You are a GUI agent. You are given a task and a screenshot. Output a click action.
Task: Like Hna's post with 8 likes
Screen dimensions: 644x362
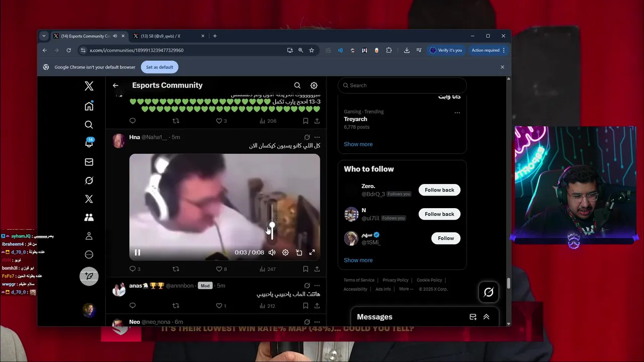[x=219, y=269]
